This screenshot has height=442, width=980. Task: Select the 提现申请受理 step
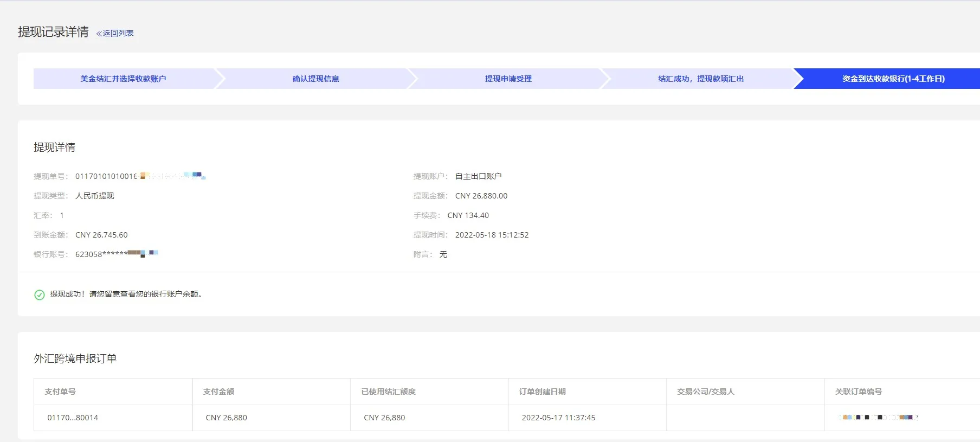508,79
